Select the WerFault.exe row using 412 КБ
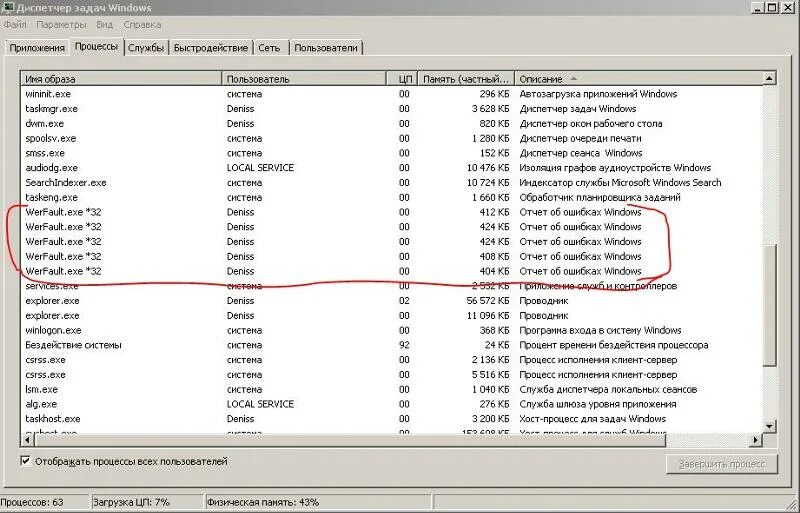 coord(392,212)
